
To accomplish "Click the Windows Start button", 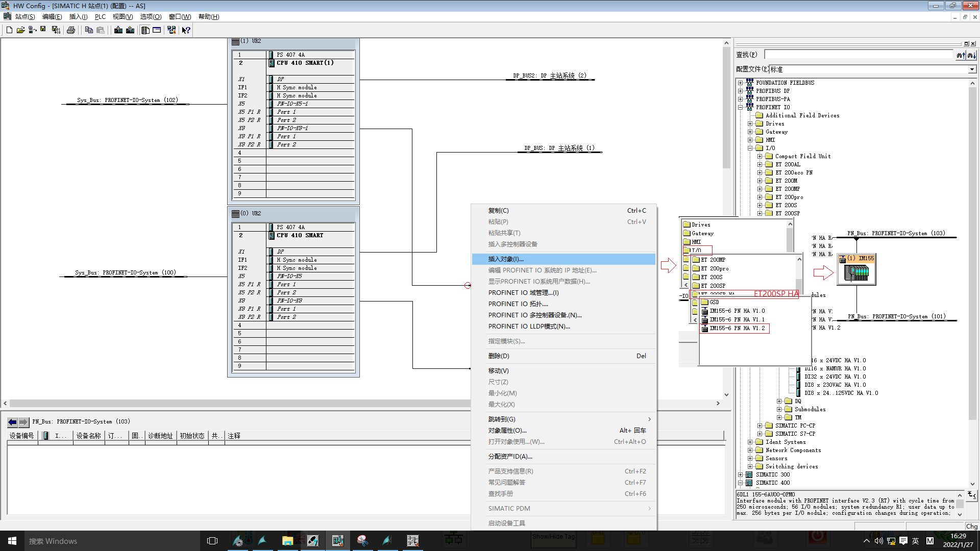I will [x=12, y=541].
